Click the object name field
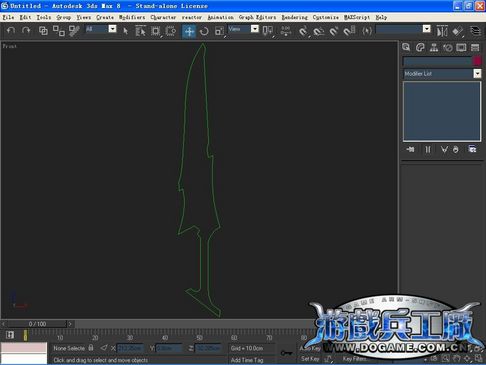The image size is (486, 365). pyautogui.click(x=437, y=61)
